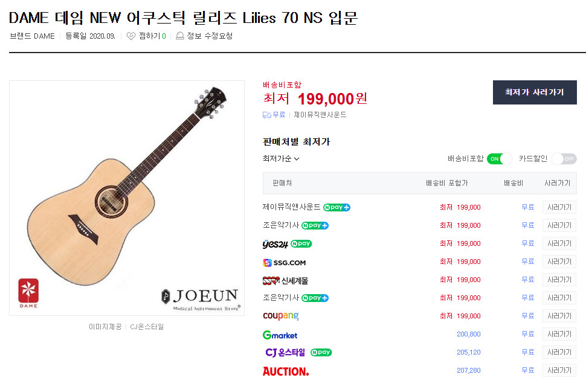Open the yes24 store logo
Image resolution: width=586 pixels, height=392 pixels.
[x=278, y=243]
